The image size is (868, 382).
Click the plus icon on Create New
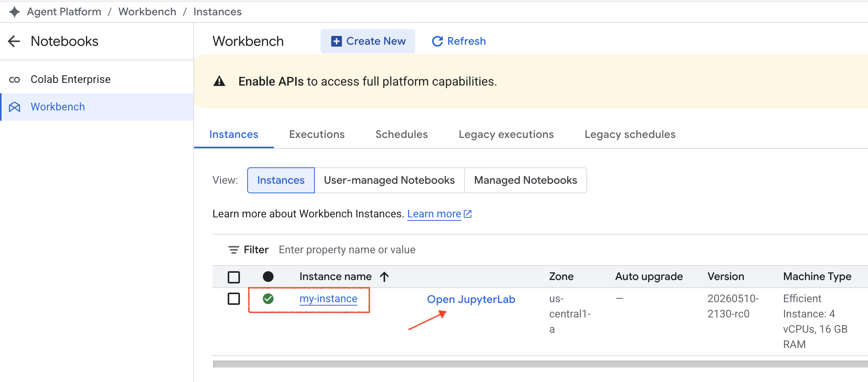point(336,41)
